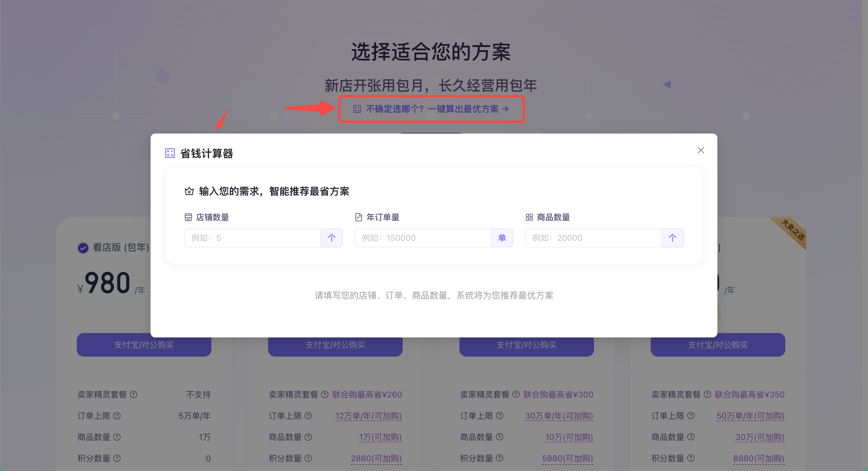
Task: Click the 个 unit suffix of 商品数量
Action: pyautogui.click(x=673, y=238)
